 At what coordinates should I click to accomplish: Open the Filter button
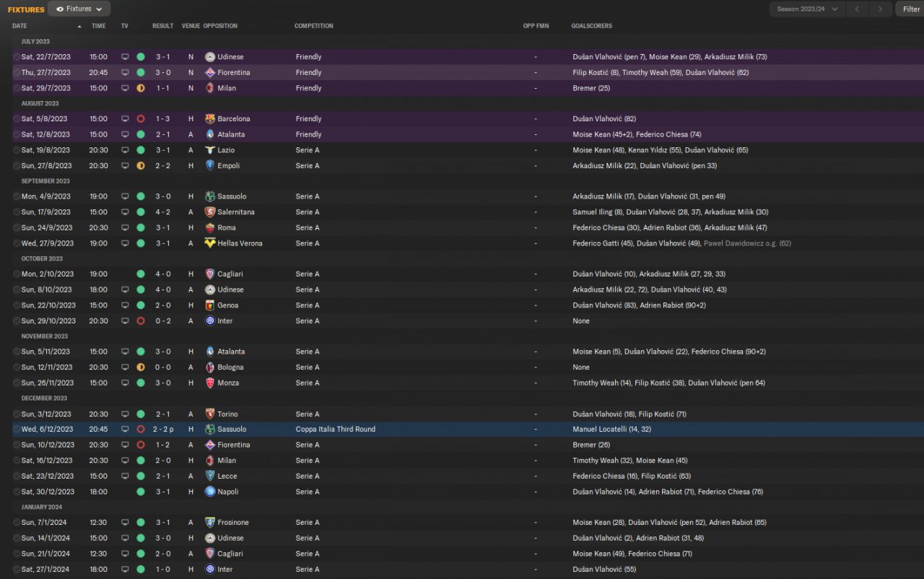tap(911, 9)
